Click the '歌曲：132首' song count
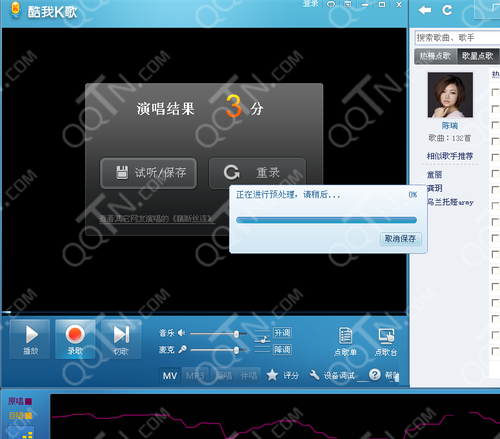 450,138
